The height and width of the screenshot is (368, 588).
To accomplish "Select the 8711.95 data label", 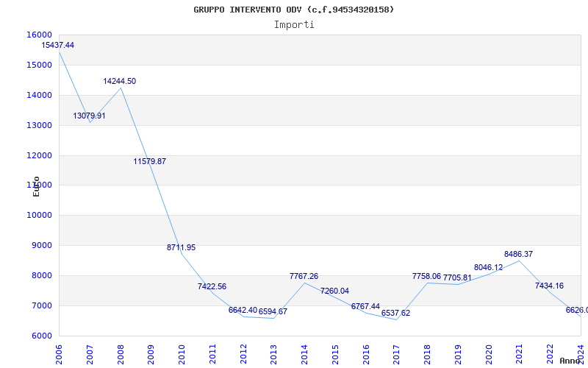I will pos(181,247).
